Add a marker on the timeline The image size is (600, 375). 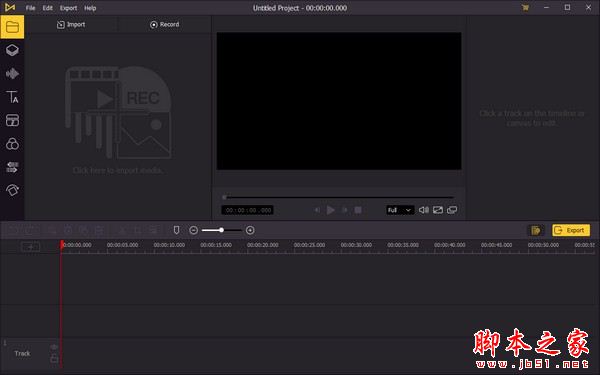(176, 230)
